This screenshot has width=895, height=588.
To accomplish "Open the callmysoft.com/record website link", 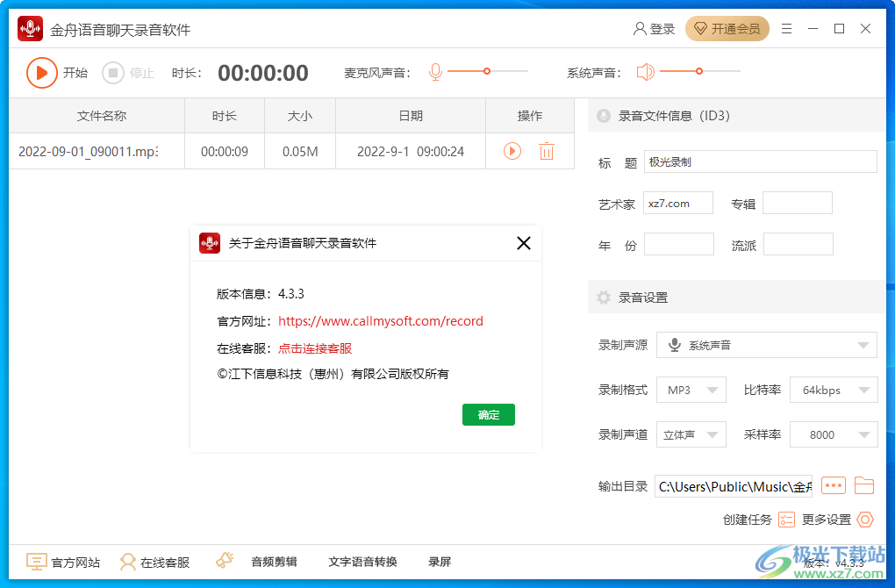I will point(381,321).
